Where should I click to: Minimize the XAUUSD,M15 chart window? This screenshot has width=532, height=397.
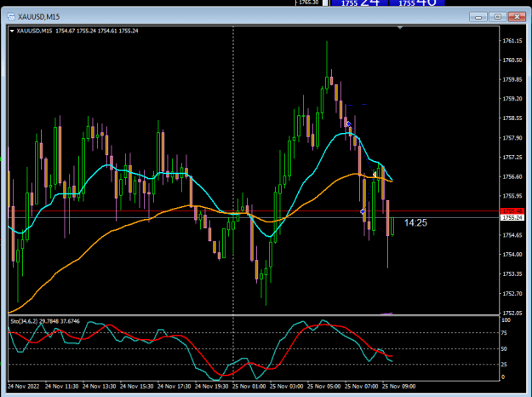point(478,17)
